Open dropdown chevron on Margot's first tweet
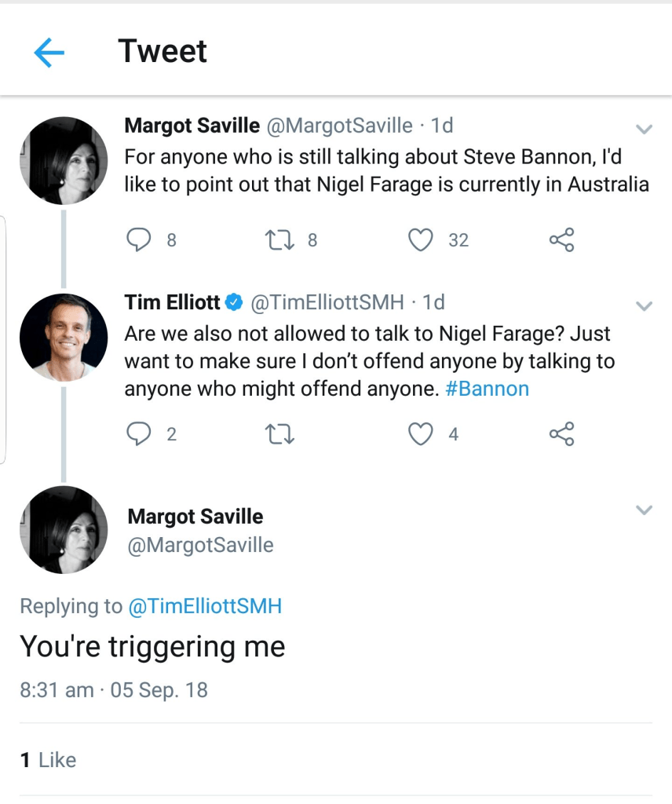Image resolution: width=672 pixels, height=804 pixels. pyautogui.click(x=644, y=129)
